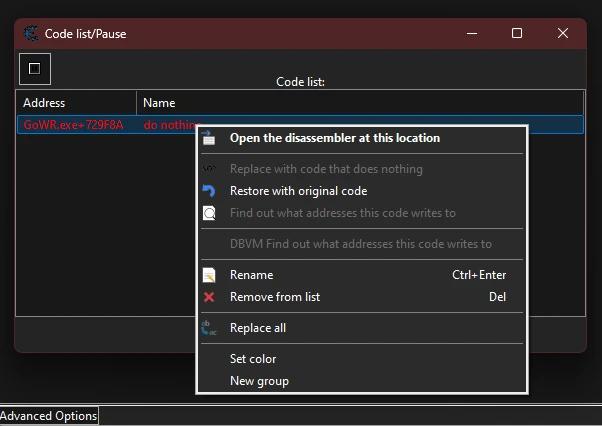Maximize the Code list/Pause window

click(517, 33)
